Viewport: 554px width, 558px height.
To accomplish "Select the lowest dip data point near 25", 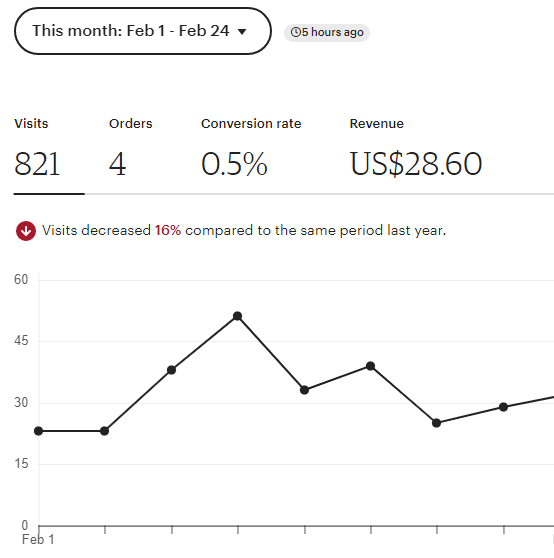I will [436, 423].
